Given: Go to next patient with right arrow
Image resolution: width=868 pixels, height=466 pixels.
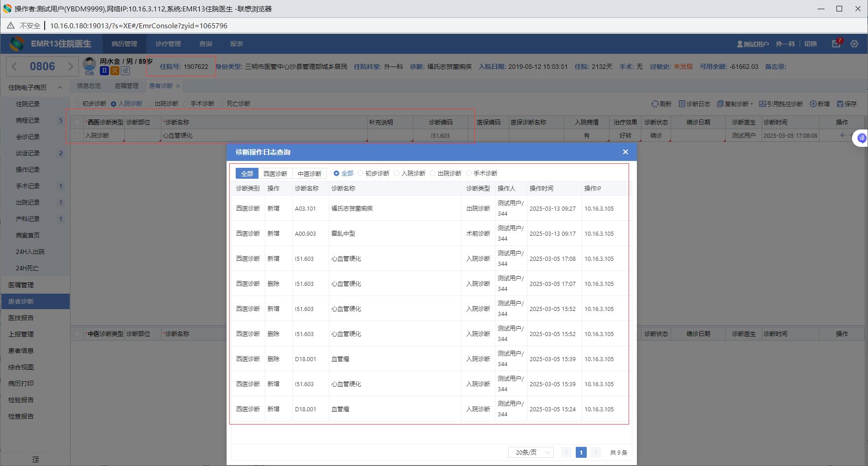Looking at the screenshot, I should [70, 67].
